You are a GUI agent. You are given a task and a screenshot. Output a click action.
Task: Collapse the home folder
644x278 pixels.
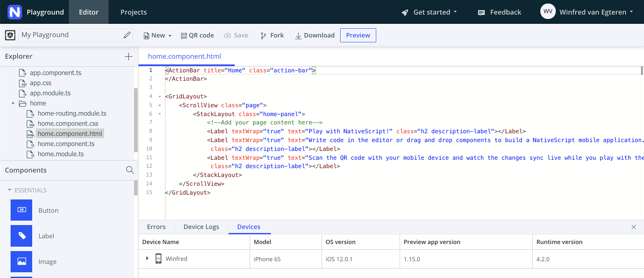point(13,103)
